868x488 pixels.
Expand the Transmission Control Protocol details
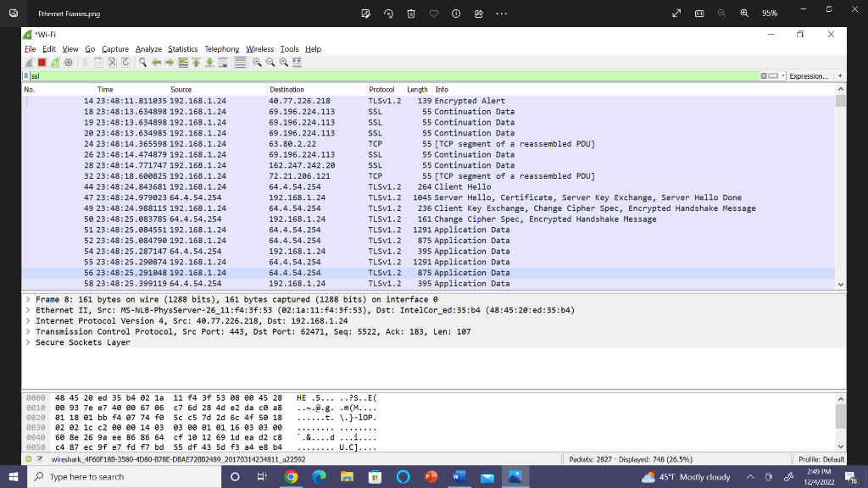pyautogui.click(x=29, y=332)
